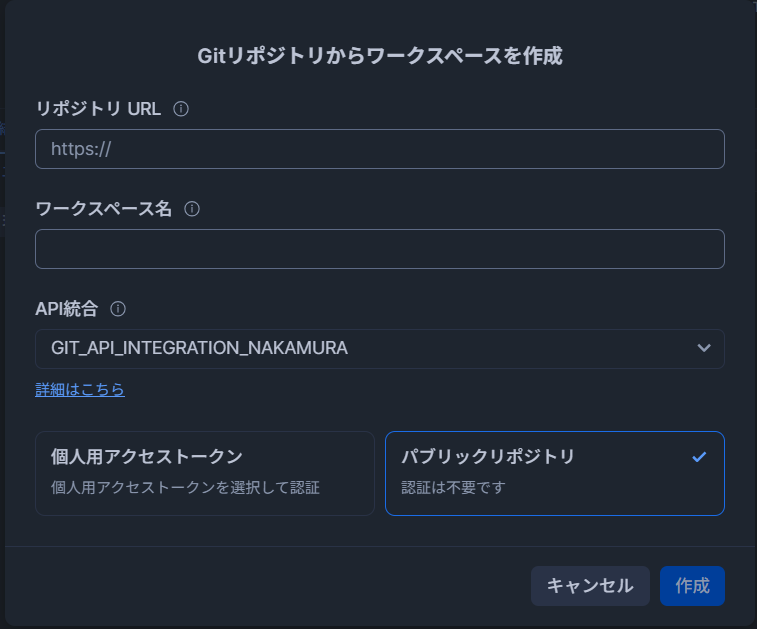Viewport: 757px width, 629px height.
Task: Click the API統合 label text
Action: click(67, 309)
